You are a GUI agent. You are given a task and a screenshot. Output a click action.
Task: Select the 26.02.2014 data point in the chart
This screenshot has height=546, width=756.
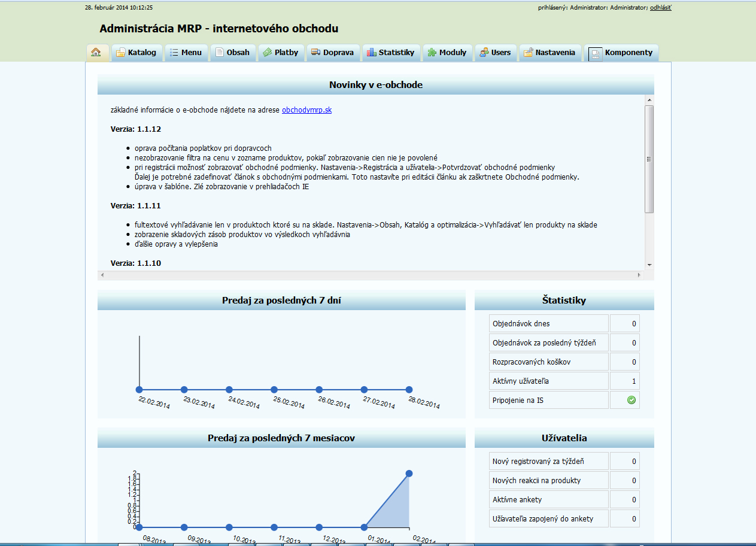click(319, 390)
